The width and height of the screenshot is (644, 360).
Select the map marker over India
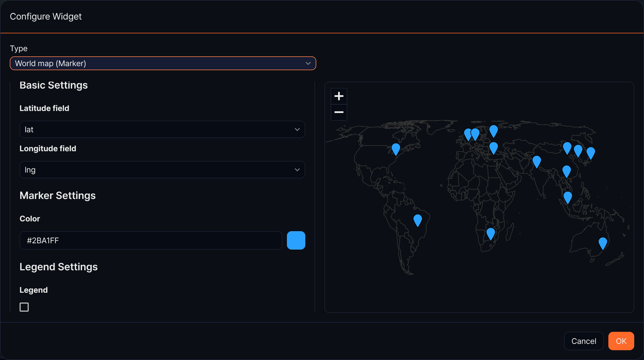coord(536,162)
